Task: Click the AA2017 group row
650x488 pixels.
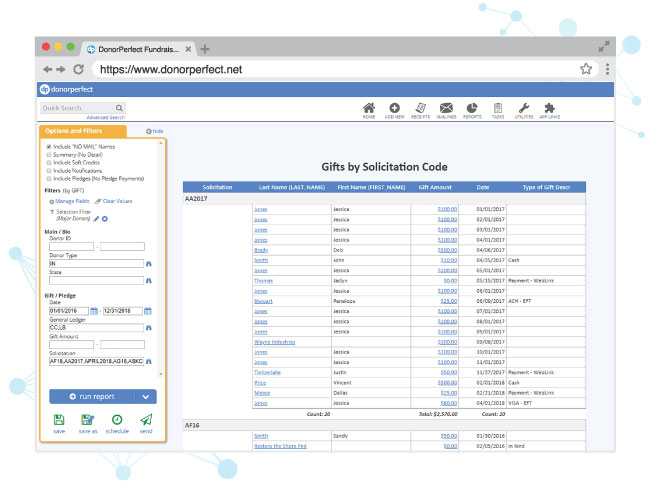Action: click(x=384, y=199)
